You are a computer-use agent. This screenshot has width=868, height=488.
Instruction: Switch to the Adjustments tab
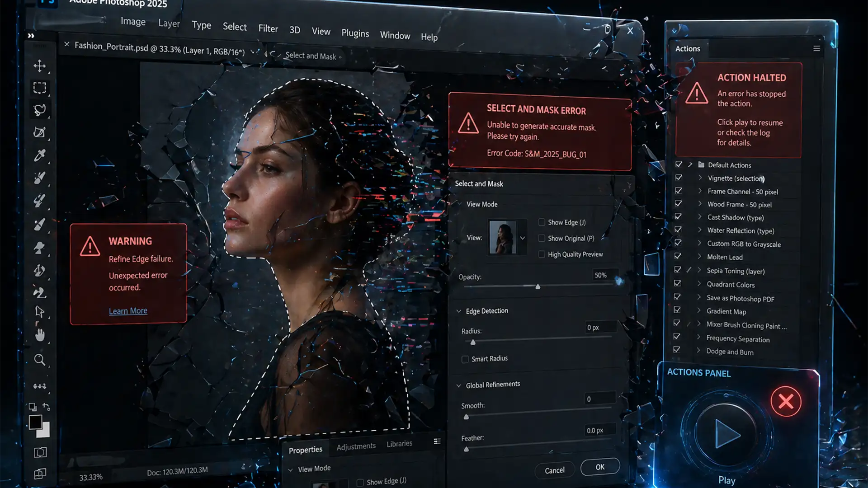click(356, 446)
